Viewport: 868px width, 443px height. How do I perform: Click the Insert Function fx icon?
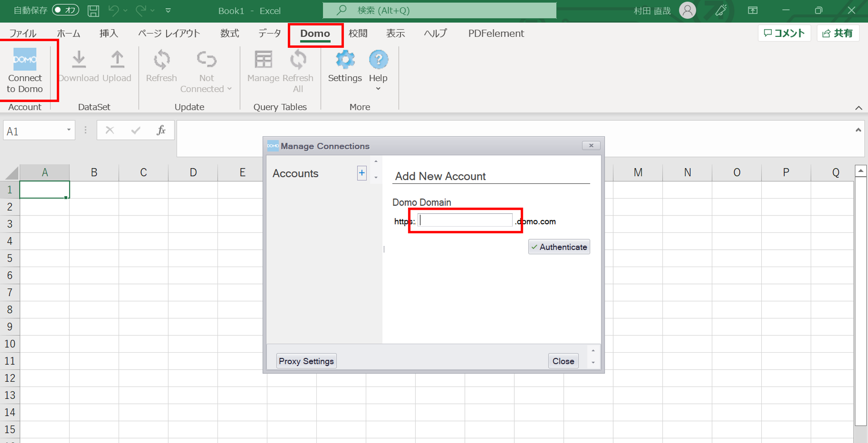click(x=161, y=130)
